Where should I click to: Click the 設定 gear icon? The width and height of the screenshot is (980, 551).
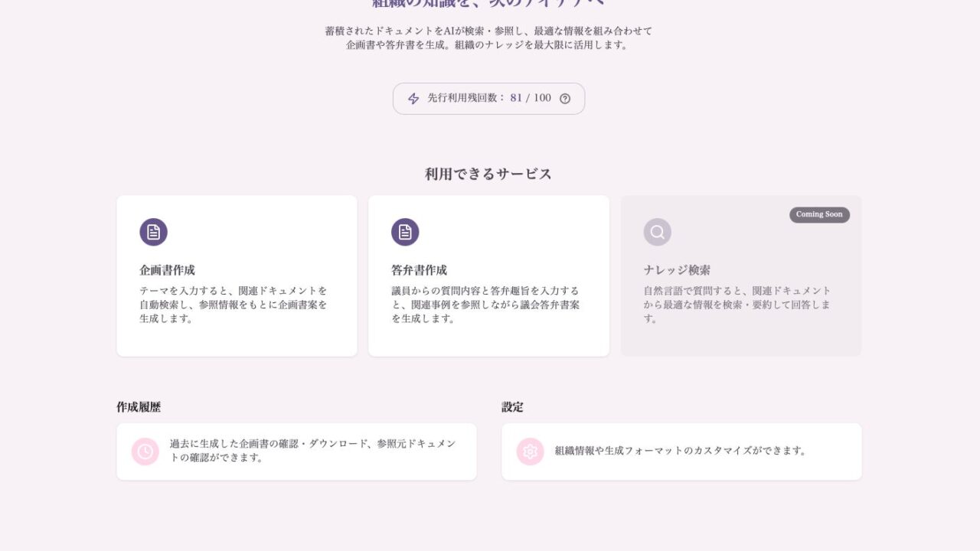tap(530, 452)
